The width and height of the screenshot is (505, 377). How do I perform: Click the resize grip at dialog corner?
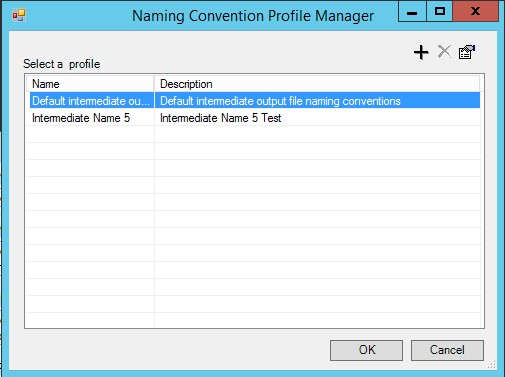(492, 365)
